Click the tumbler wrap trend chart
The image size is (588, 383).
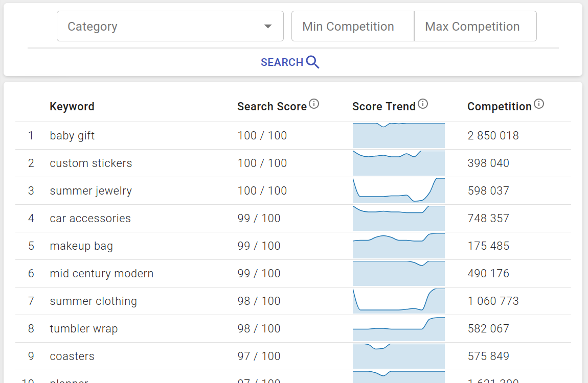point(399,329)
